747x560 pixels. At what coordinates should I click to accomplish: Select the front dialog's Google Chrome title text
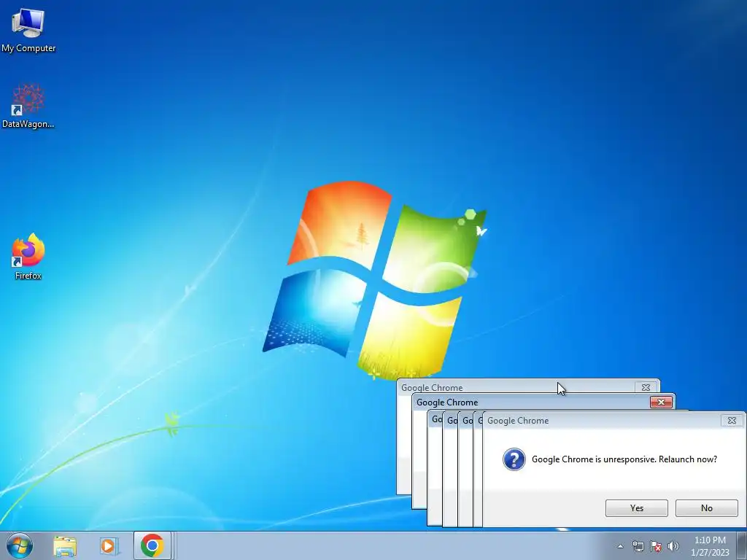point(518,421)
